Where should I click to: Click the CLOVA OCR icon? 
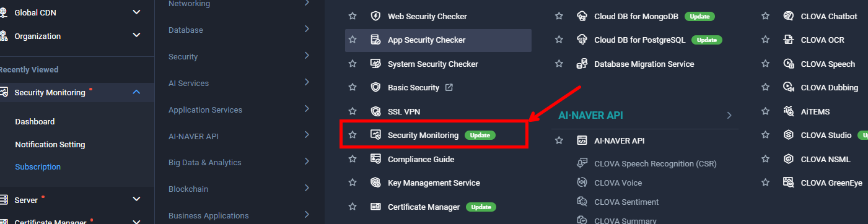(789, 40)
